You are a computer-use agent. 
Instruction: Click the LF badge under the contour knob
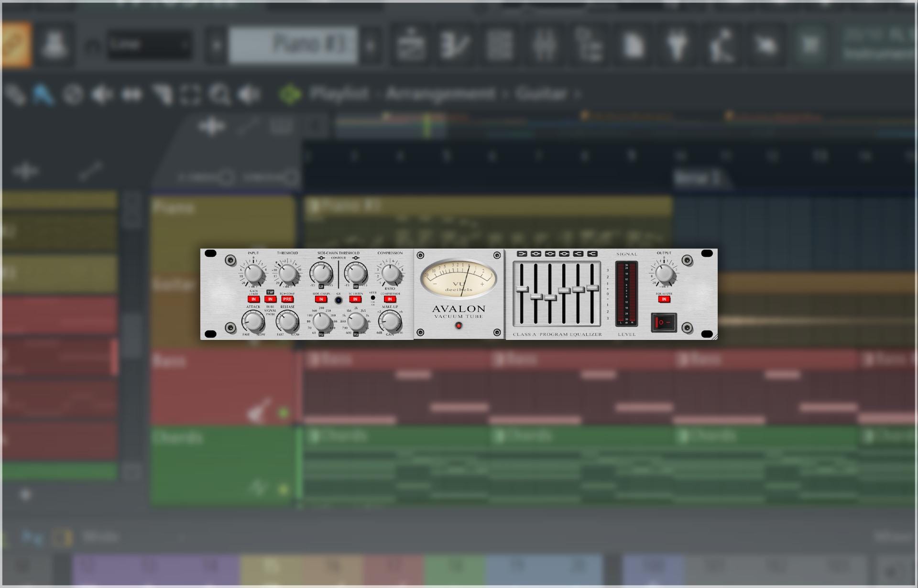click(x=321, y=286)
